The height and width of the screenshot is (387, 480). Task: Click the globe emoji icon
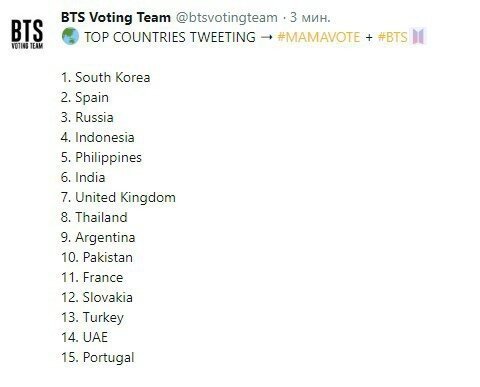click(x=70, y=36)
